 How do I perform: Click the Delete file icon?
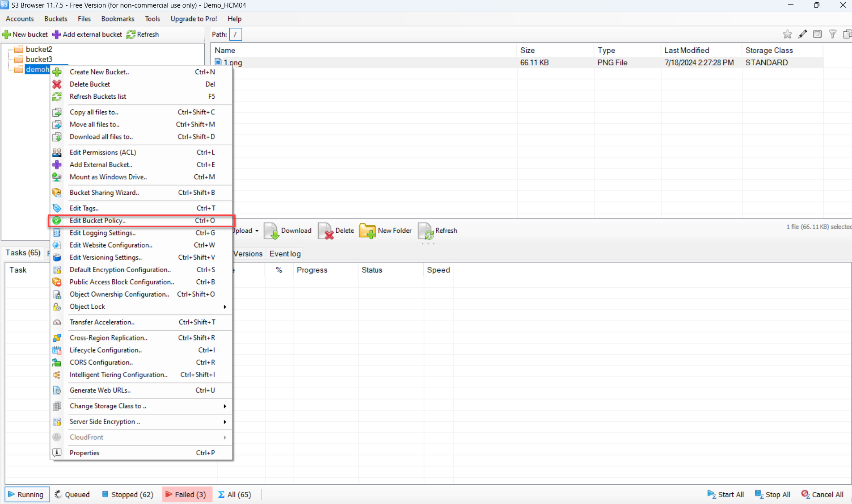[326, 231]
